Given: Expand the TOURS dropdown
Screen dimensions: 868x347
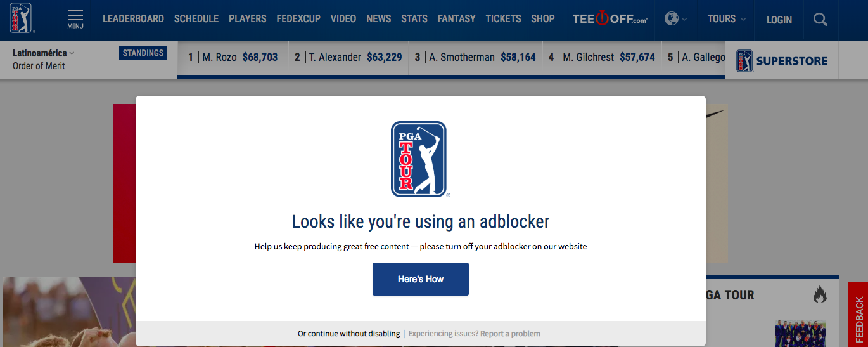Looking at the screenshot, I should [x=727, y=19].
